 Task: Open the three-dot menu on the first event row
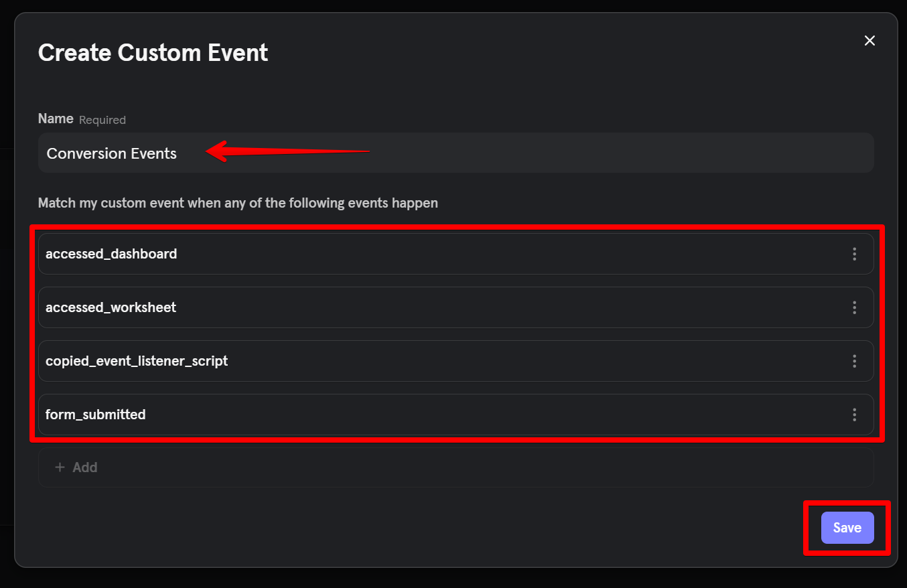[855, 254]
